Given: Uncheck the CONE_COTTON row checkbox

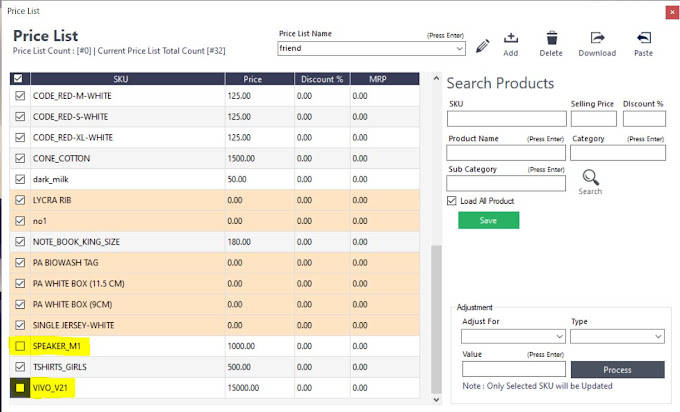Looking at the screenshot, I should [20, 158].
